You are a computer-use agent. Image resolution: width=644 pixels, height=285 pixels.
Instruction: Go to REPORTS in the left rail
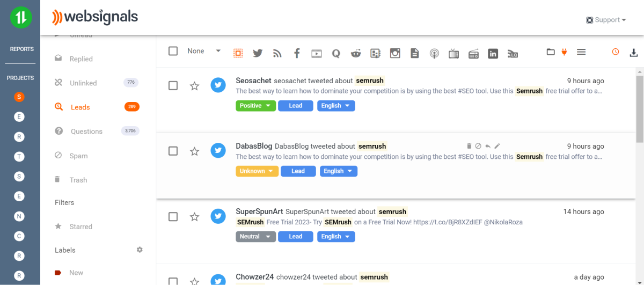pyautogui.click(x=21, y=49)
